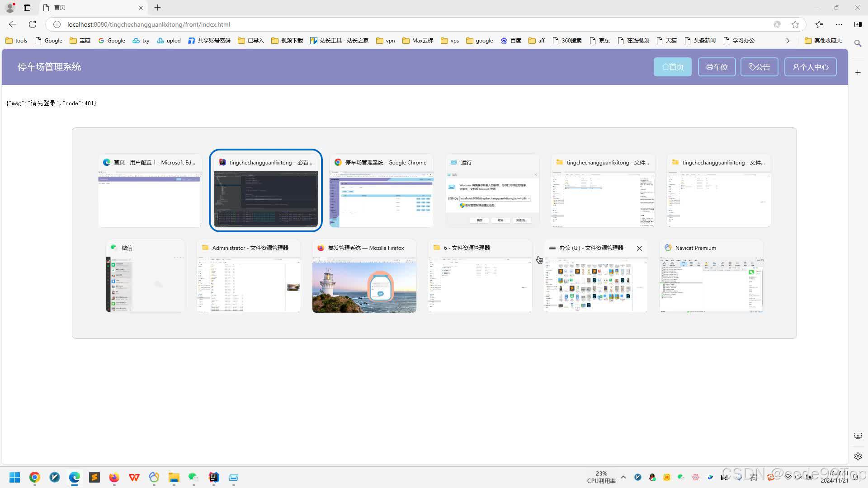Click IntelliJ IDEA icon in taskbar
This screenshot has height=488, width=868.
click(x=214, y=477)
